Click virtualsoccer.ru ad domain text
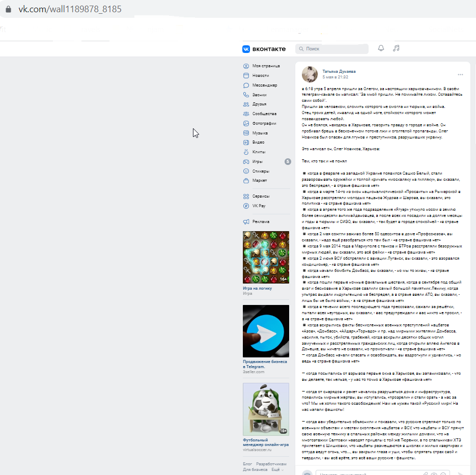Viewport: 476px width, 475px height. pyautogui.click(x=257, y=450)
